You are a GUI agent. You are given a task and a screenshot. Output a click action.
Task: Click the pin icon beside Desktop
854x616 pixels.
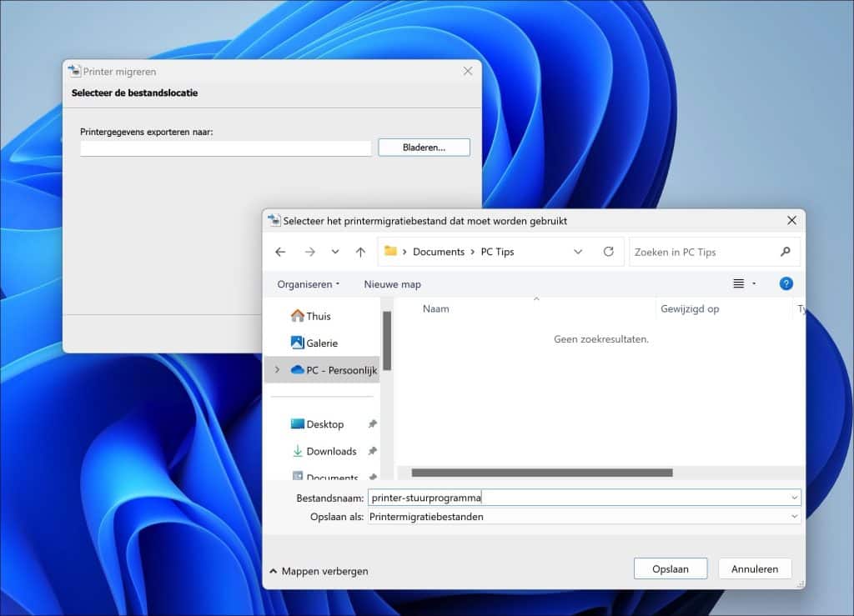tap(373, 424)
